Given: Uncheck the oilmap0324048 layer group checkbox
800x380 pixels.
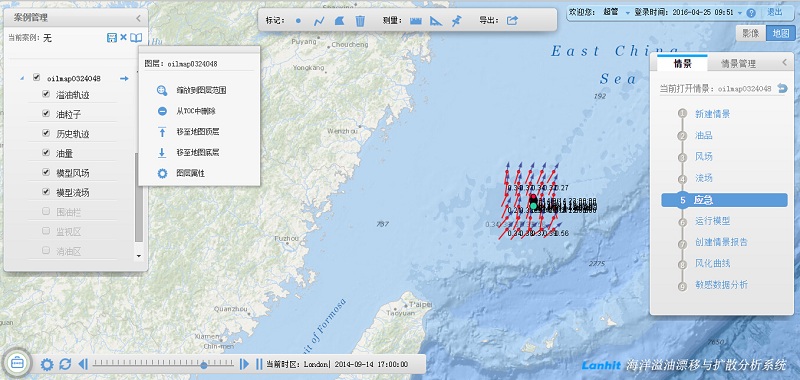Looking at the screenshot, I should click(x=36, y=78).
